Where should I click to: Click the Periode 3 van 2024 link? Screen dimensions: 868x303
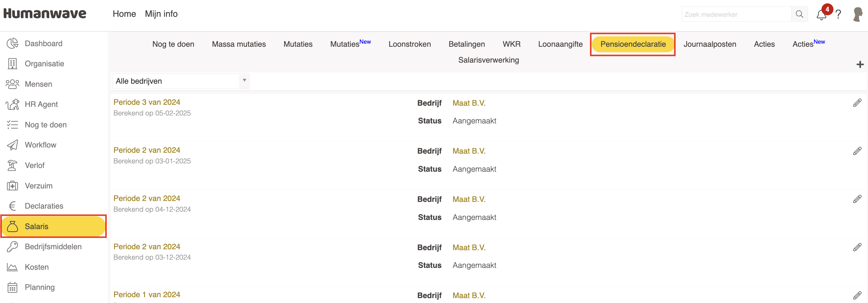tap(147, 102)
